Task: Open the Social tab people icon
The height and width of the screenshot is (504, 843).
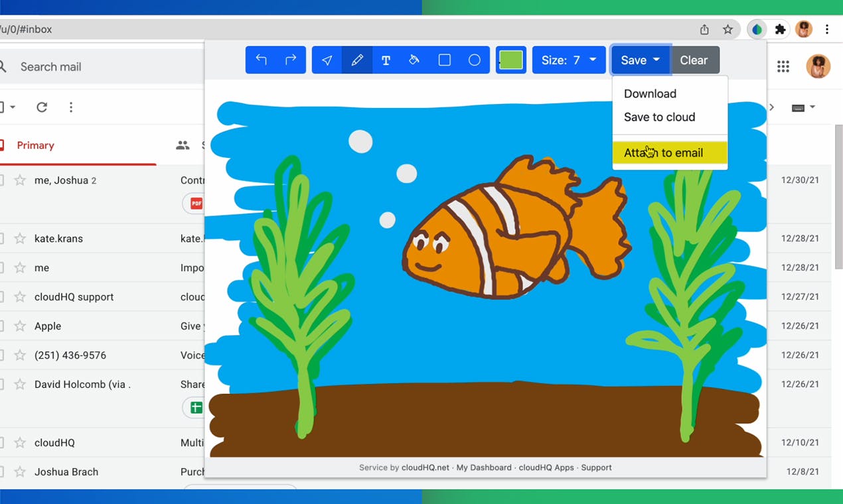Action: pyautogui.click(x=183, y=145)
